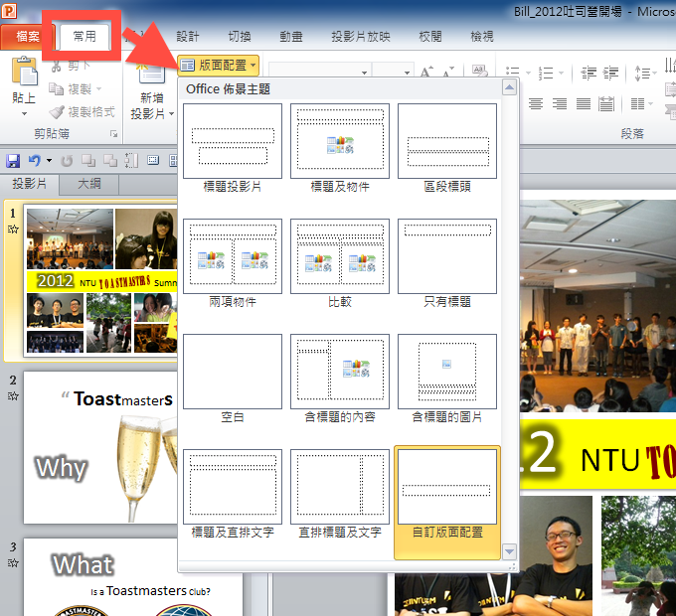676x616 pixels.
Task: Choose the 標題及直排文字 layout
Action: coord(233,495)
